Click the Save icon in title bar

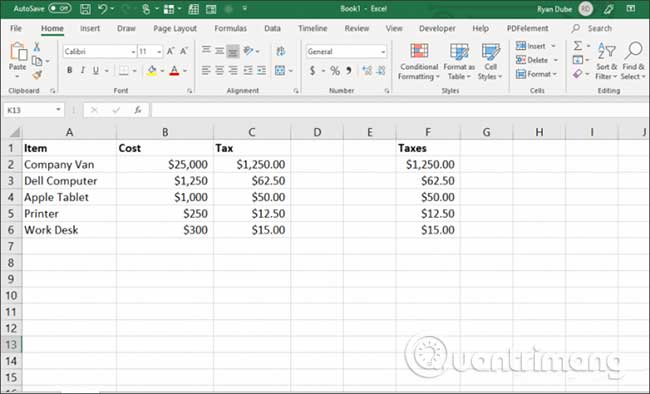[x=85, y=9]
